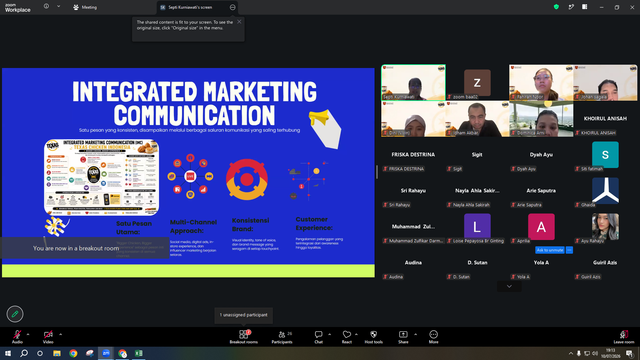Click Ask to unmute for Aprilia
This screenshot has width=640, height=360.
point(550,250)
